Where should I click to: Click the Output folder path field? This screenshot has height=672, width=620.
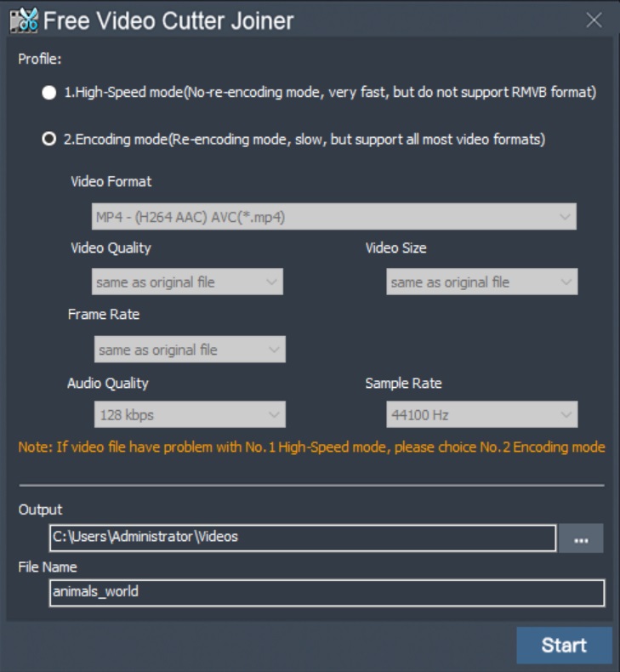pyautogui.click(x=302, y=538)
